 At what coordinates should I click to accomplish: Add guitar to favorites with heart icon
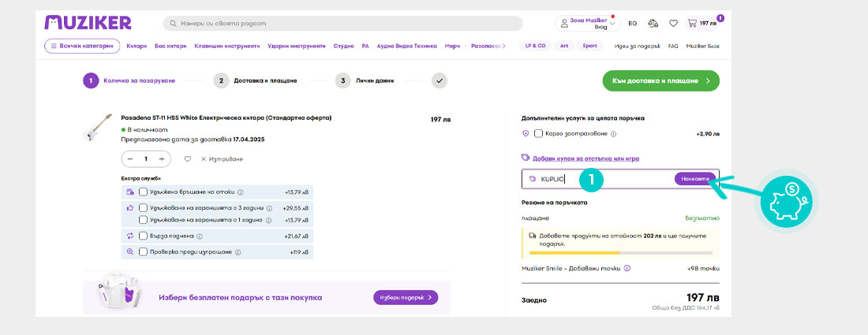click(x=187, y=159)
